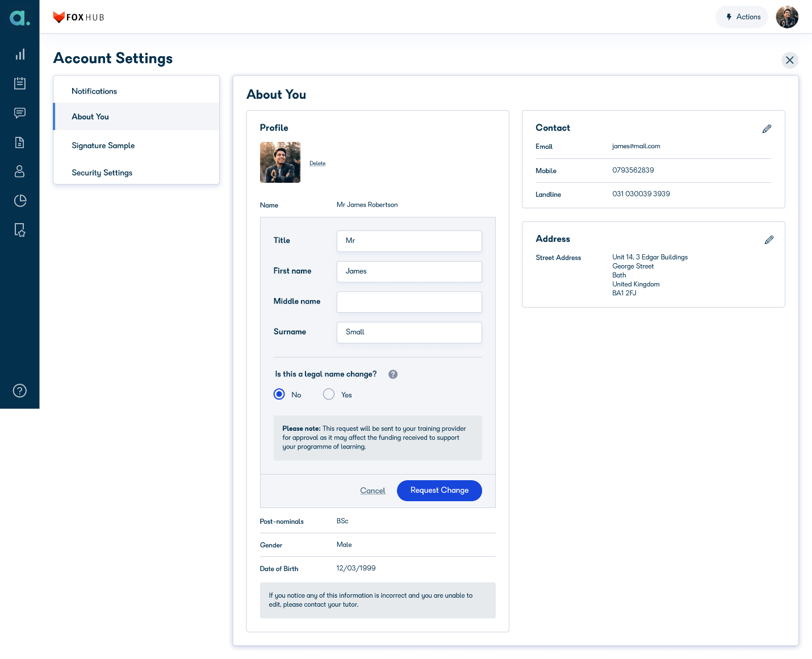Click landline number '031 030039 3939'
The image size is (812, 659).
pos(641,194)
